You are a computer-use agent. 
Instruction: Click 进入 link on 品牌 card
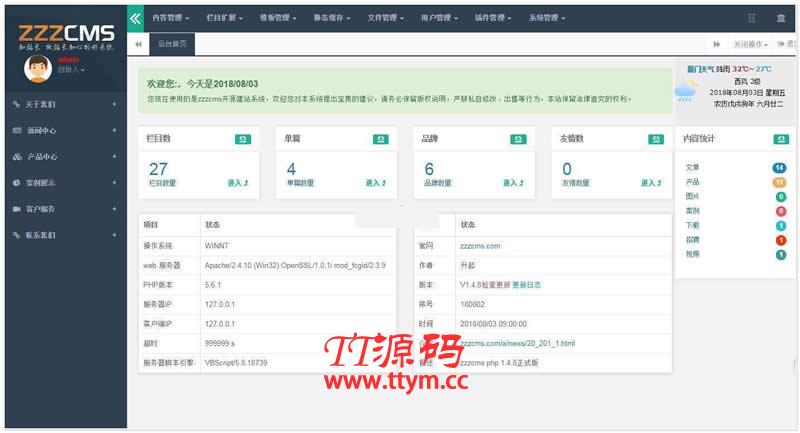pyautogui.click(x=513, y=183)
